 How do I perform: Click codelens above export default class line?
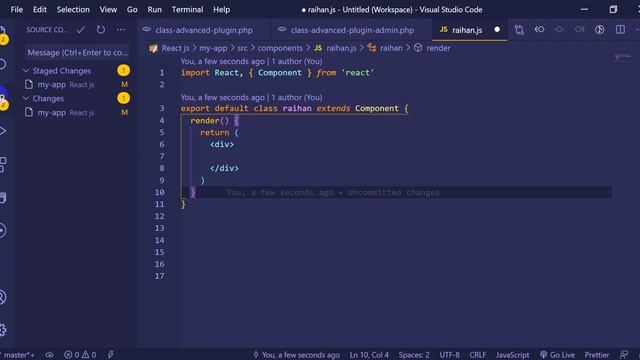[251, 98]
